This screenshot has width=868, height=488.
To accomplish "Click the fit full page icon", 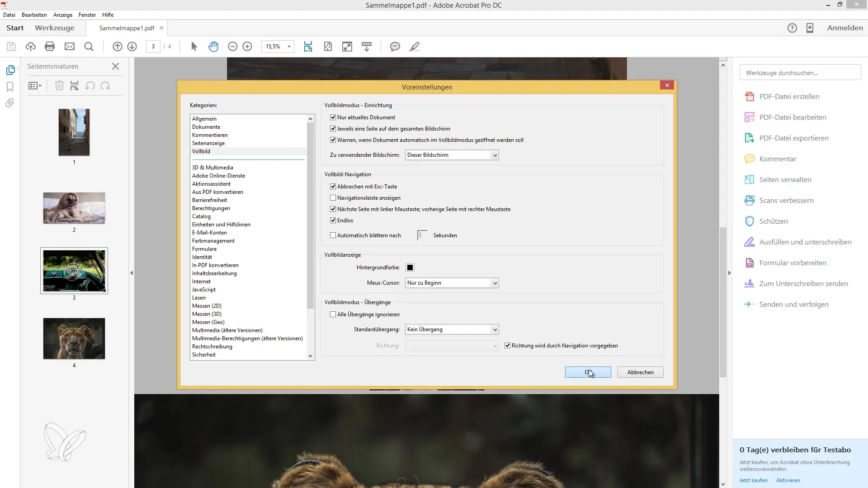I will 328,47.
